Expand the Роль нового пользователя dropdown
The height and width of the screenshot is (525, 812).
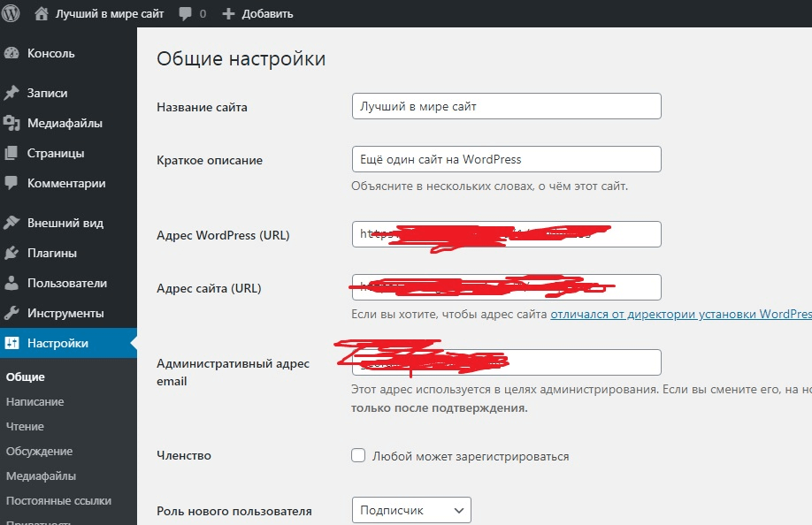(411, 510)
